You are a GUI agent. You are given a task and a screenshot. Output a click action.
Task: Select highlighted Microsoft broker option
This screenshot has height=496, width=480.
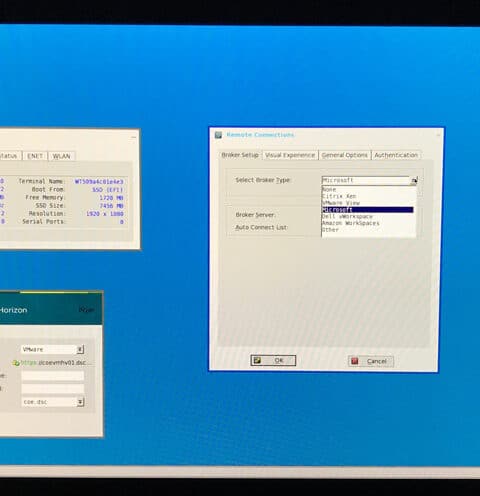[368, 210]
